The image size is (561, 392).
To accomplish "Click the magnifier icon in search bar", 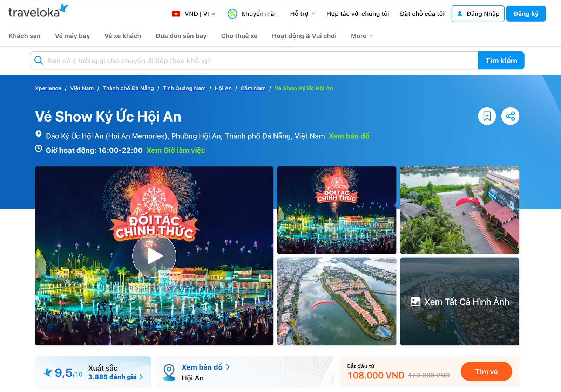I will pyautogui.click(x=39, y=61).
